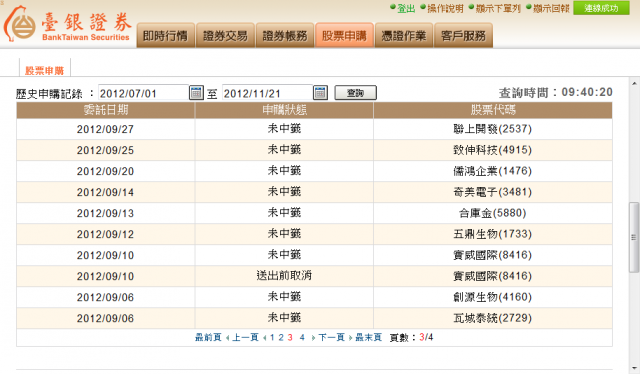Open the 操作說明 help link

tap(445, 8)
